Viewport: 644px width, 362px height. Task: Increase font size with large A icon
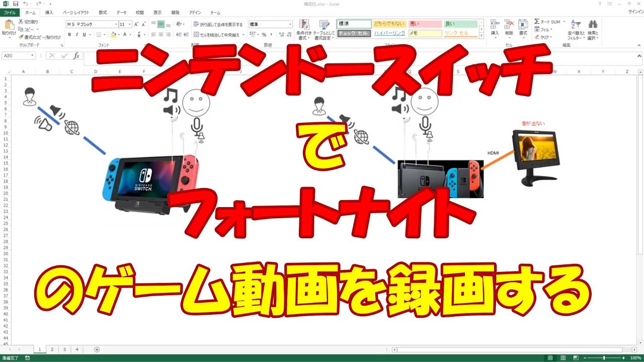coord(137,24)
